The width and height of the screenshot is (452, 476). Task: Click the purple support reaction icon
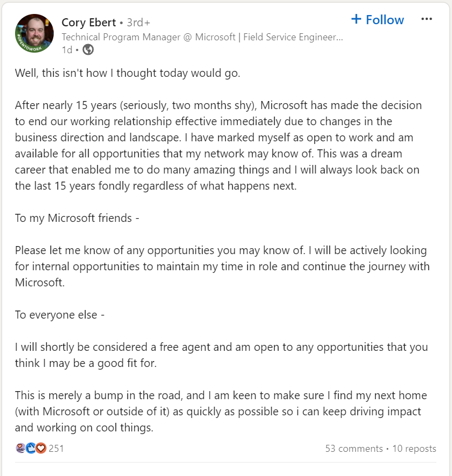(x=20, y=448)
